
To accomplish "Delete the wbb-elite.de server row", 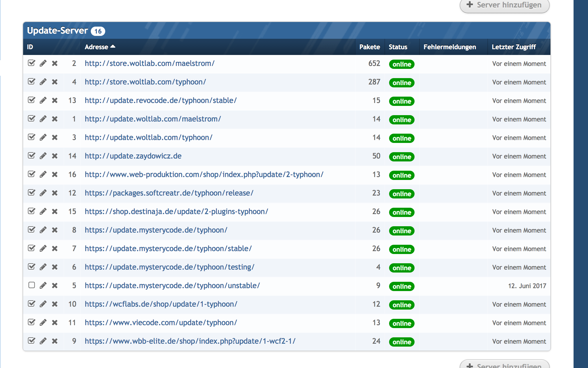I will pyautogui.click(x=55, y=341).
